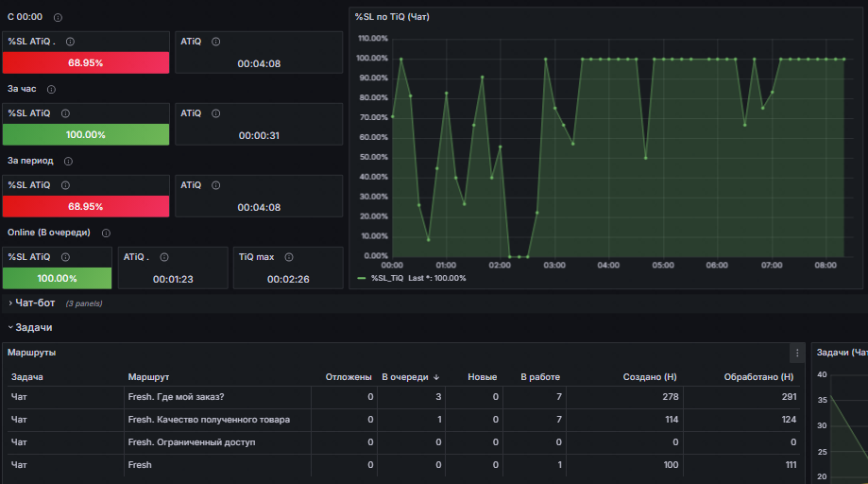Click info icon on 'TiQ max' panel
The height and width of the screenshot is (484, 868).
click(x=289, y=257)
